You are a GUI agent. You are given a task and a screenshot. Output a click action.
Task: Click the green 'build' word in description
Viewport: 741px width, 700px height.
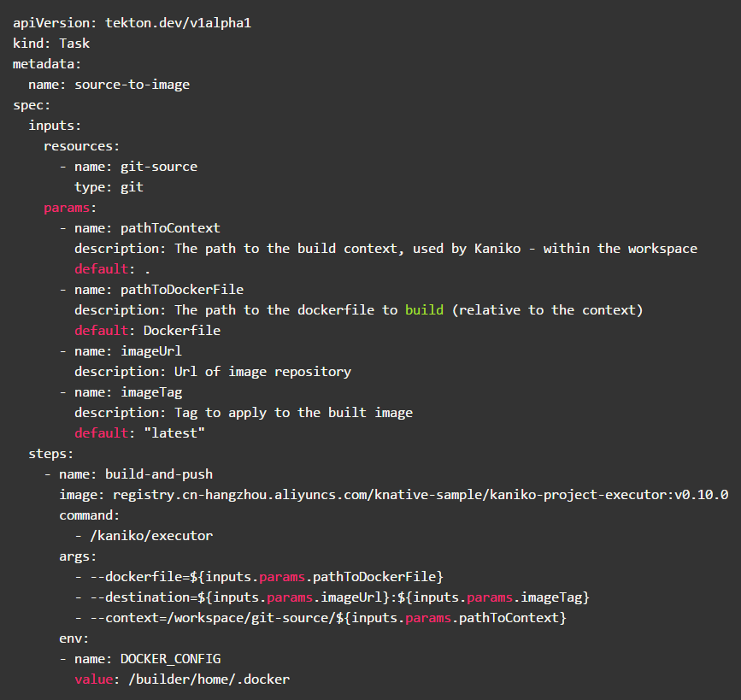tap(424, 310)
